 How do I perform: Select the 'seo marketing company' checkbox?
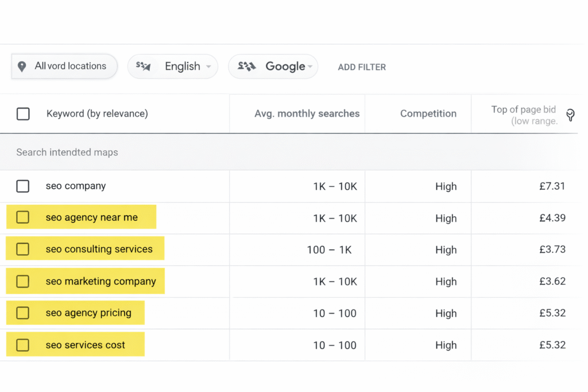(x=23, y=281)
